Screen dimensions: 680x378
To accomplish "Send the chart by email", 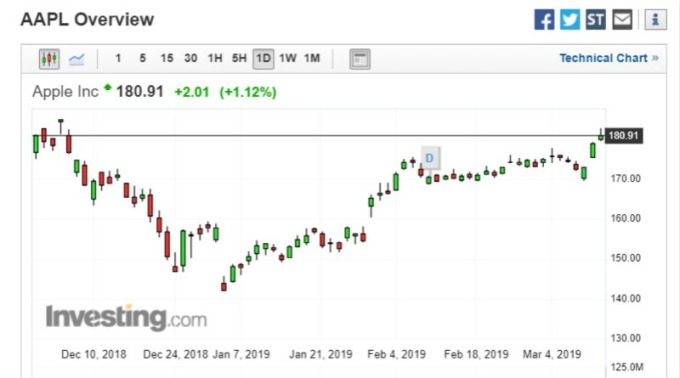I will 622,20.
